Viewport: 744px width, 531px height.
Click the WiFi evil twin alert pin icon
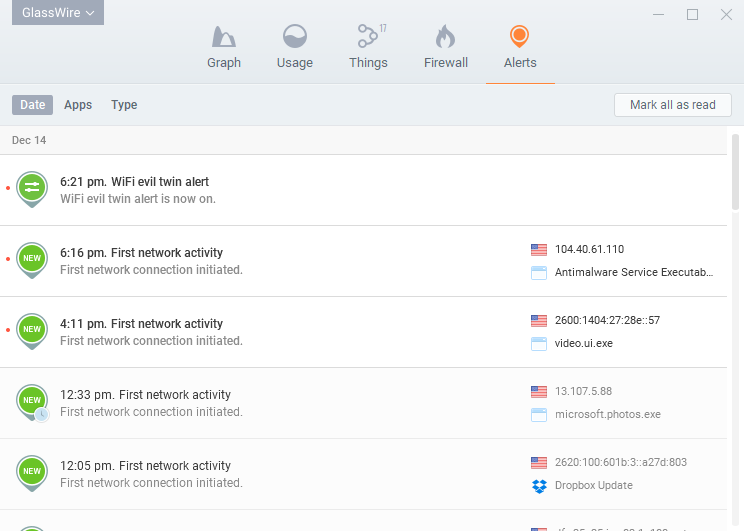click(x=32, y=189)
